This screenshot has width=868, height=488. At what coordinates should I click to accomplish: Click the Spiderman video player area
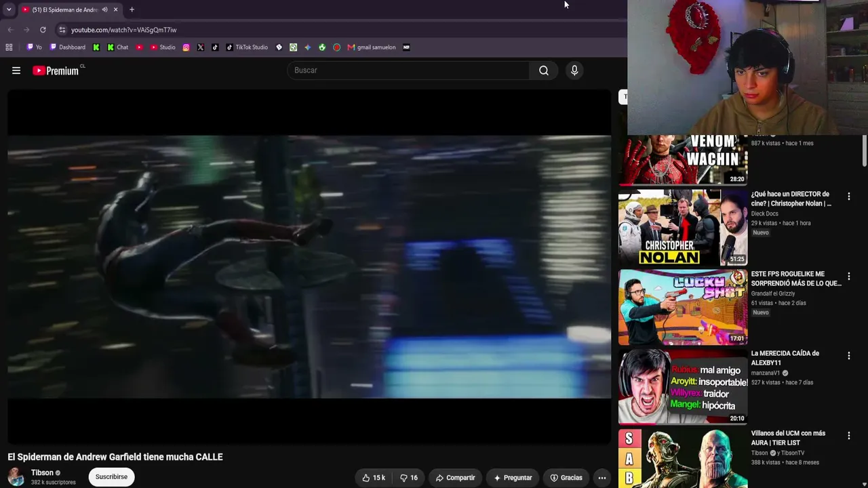coord(309,267)
